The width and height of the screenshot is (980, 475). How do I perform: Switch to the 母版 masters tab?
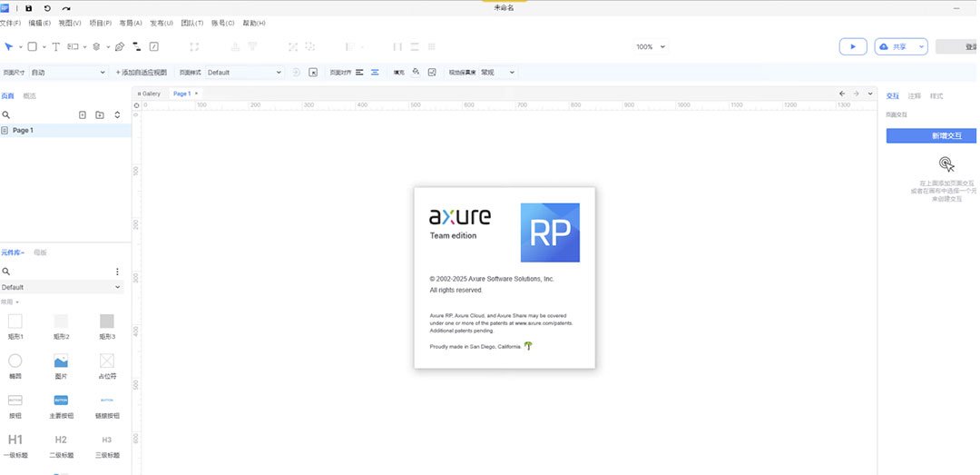click(40, 252)
